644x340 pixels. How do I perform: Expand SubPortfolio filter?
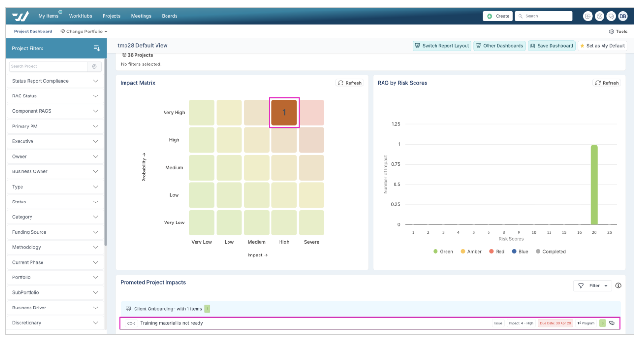coord(55,293)
